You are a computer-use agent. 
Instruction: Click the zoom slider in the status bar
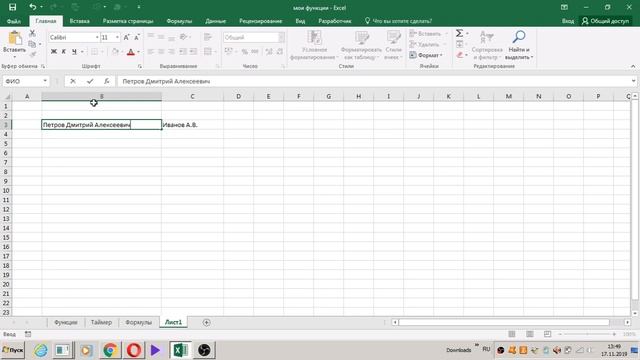click(587, 334)
